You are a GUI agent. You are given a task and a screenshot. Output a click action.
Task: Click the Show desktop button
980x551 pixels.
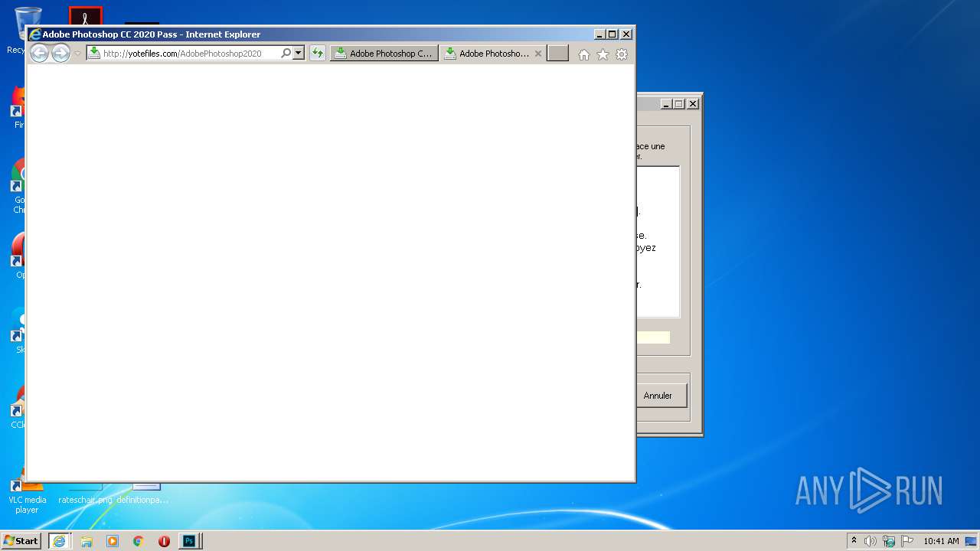click(x=972, y=541)
